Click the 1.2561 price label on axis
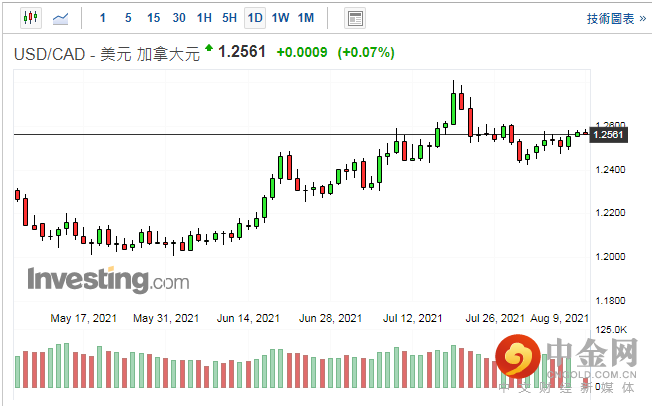The height and width of the screenshot is (406, 652). [608, 135]
